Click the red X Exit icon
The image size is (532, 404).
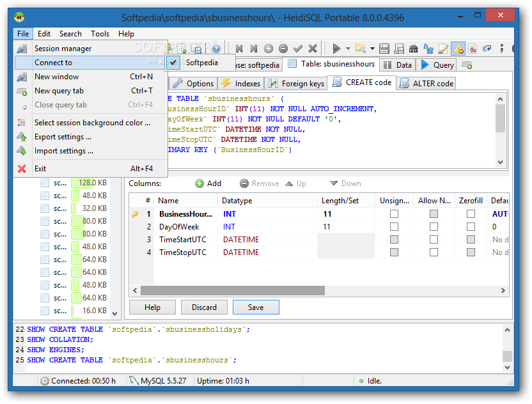click(22, 169)
